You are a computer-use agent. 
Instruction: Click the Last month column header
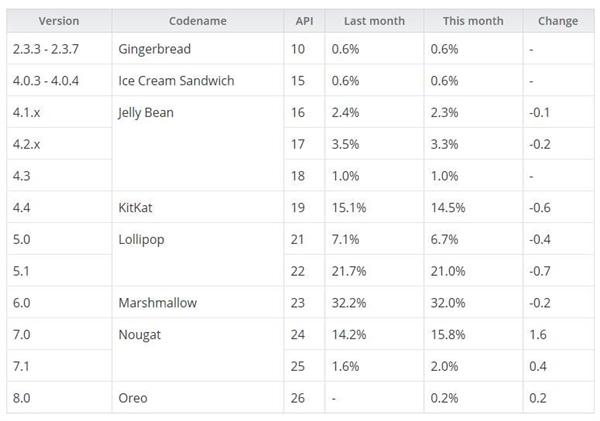pos(374,21)
